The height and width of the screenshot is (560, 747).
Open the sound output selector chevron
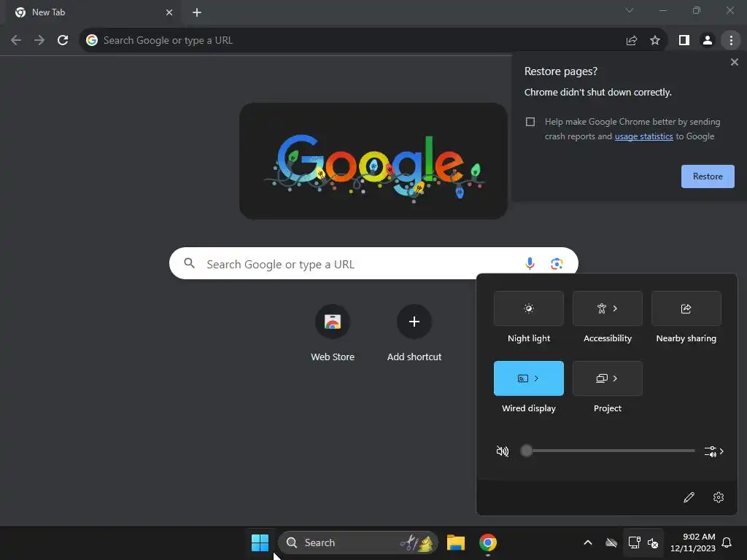point(714,451)
